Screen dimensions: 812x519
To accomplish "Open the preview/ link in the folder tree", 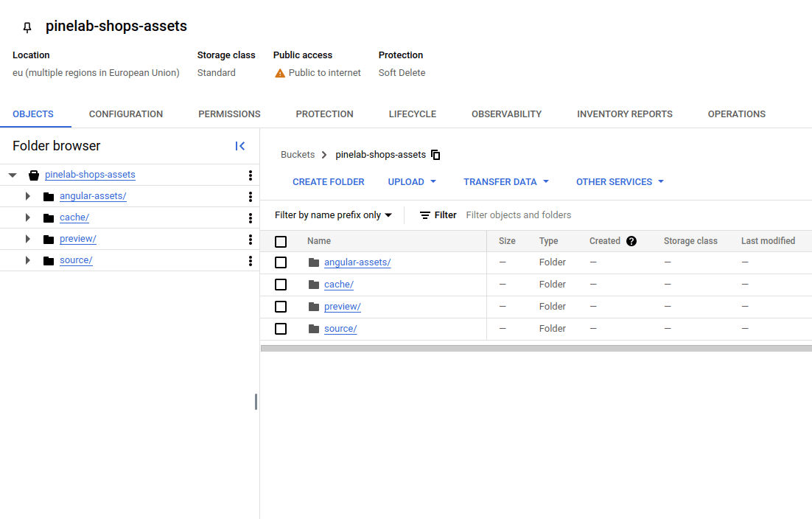I will point(77,239).
